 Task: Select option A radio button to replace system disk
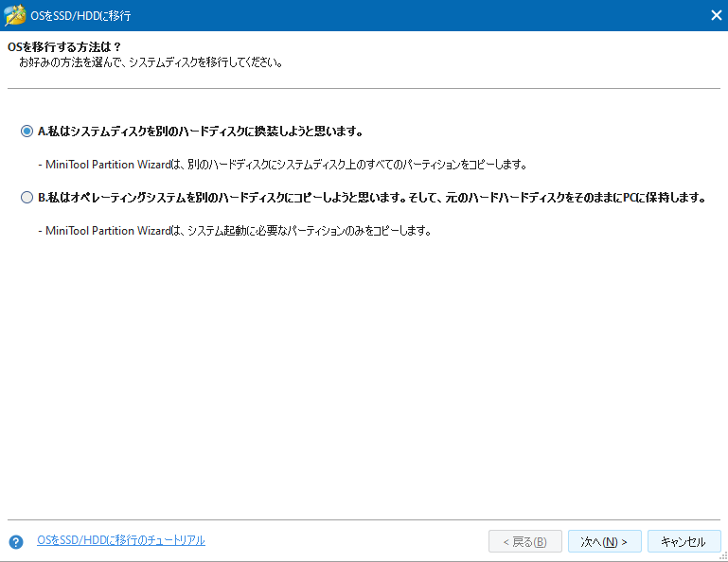(x=27, y=132)
